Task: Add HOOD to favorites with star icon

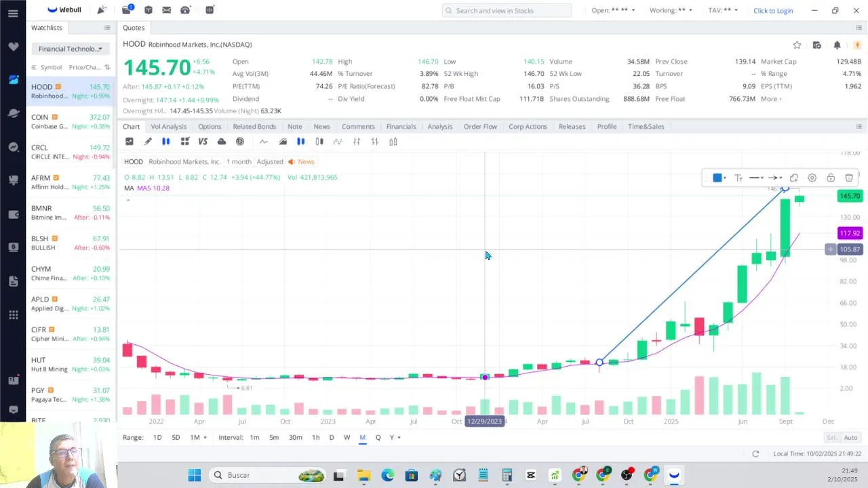Action: point(797,45)
